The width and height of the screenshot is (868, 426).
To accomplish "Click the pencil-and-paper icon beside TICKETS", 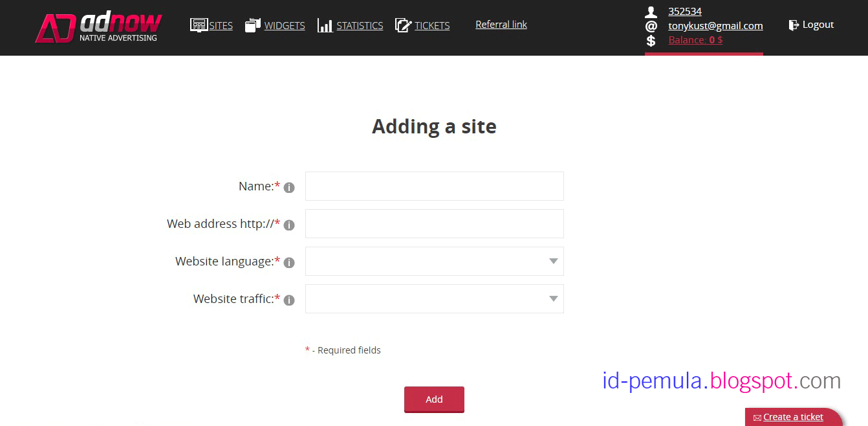I will (x=403, y=25).
